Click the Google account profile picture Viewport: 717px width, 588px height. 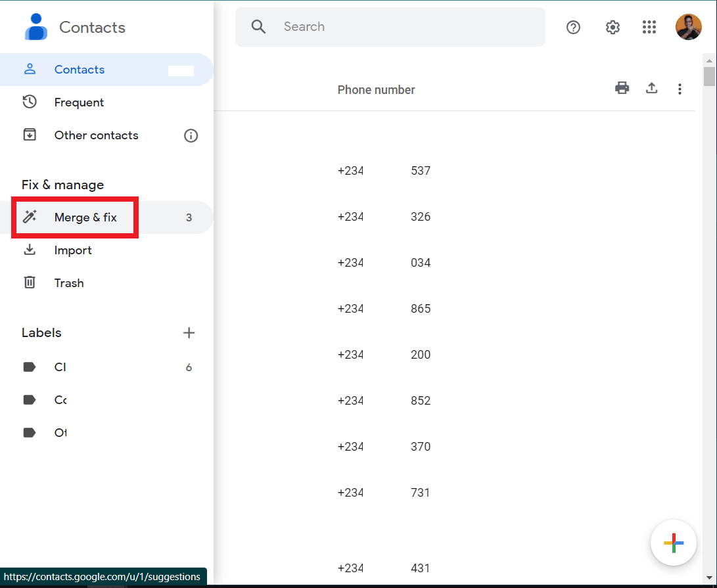click(688, 27)
